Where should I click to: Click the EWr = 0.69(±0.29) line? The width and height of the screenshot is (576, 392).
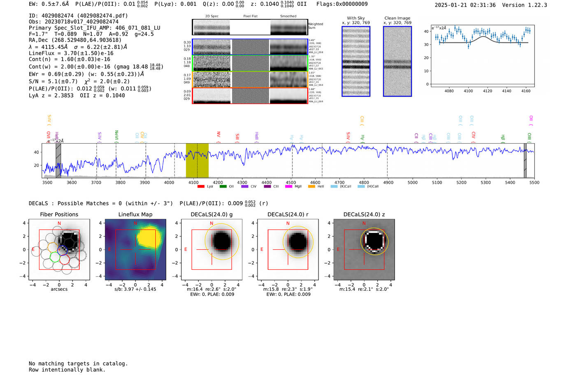pos(86,74)
